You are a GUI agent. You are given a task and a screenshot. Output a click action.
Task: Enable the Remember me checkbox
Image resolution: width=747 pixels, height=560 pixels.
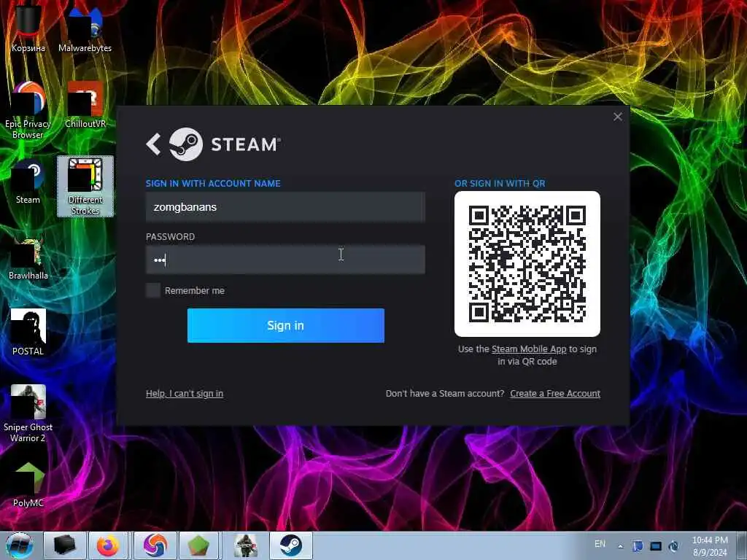point(153,290)
